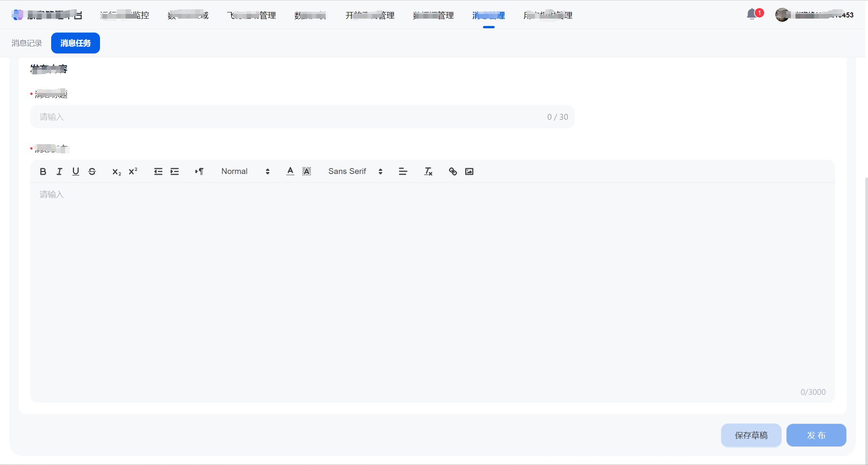Viewport: 868px width, 465px height.
Task: Open the Sans Serif font dropdown
Action: pos(355,171)
